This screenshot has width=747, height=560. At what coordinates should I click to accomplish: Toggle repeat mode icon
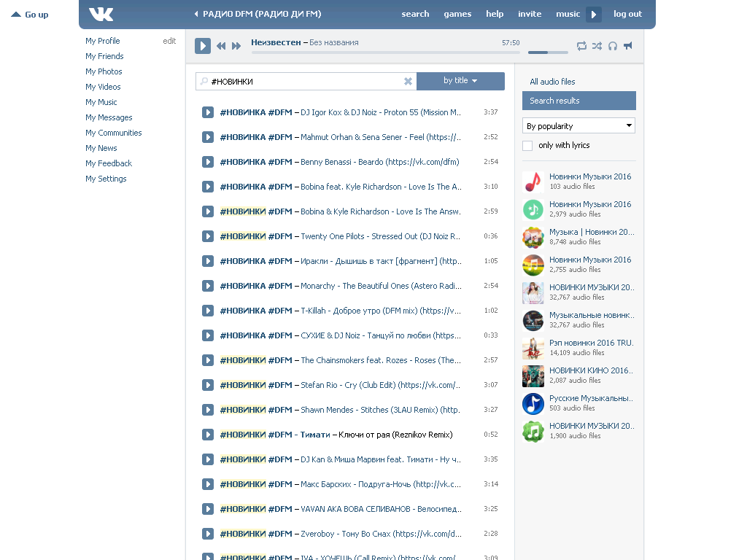click(x=581, y=46)
